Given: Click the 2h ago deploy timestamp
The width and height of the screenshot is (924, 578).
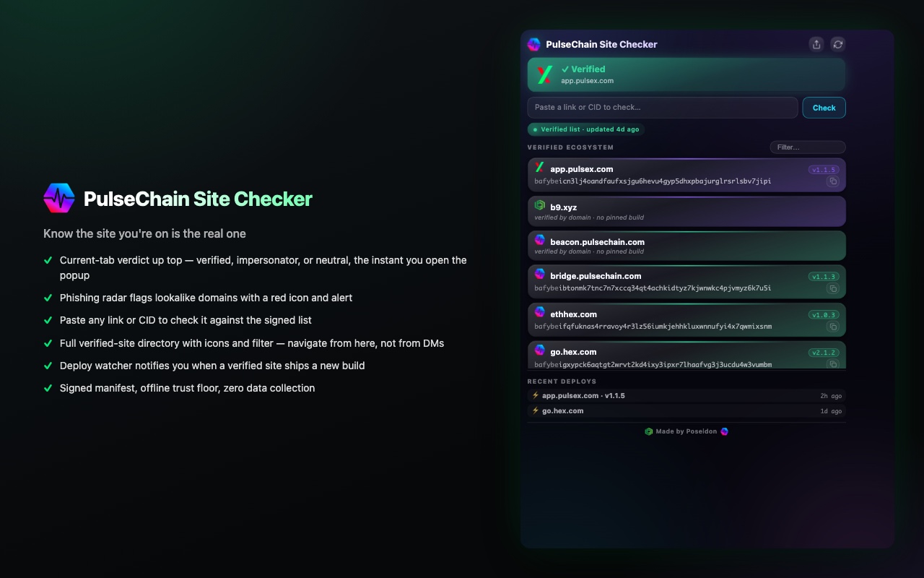Looking at the screenshot, I should tap(831, 396).
